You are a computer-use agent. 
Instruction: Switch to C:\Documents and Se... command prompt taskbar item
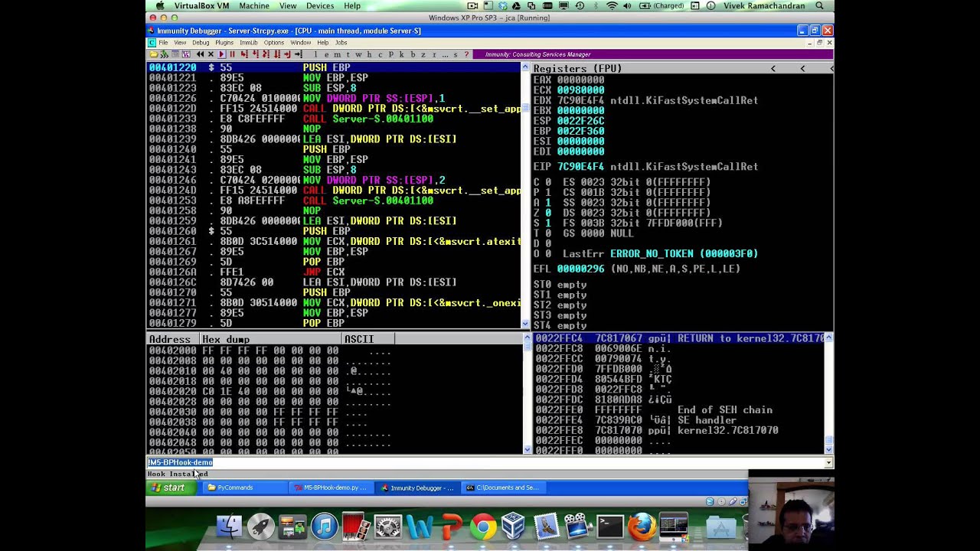coord(504,487)
